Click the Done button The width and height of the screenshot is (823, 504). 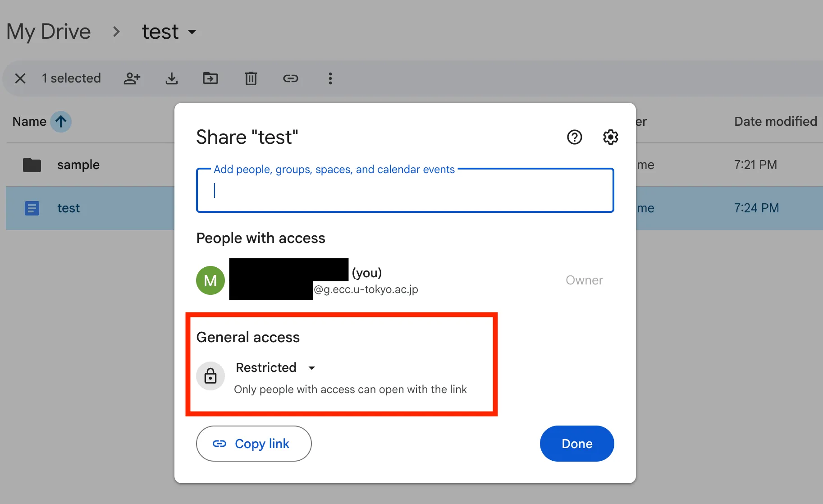coord(577,444)
